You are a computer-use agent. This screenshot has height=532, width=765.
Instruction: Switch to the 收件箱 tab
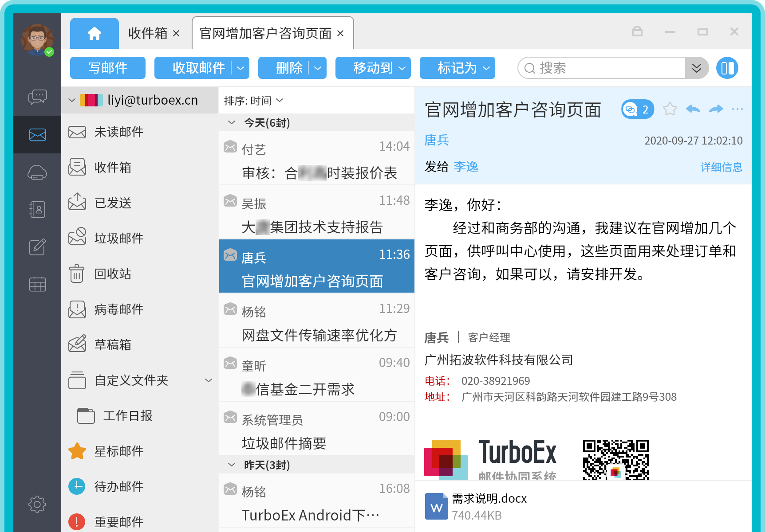click(148, 34)
